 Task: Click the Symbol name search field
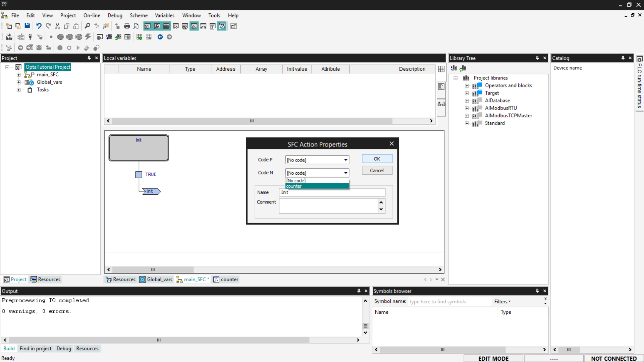point(449,302)
